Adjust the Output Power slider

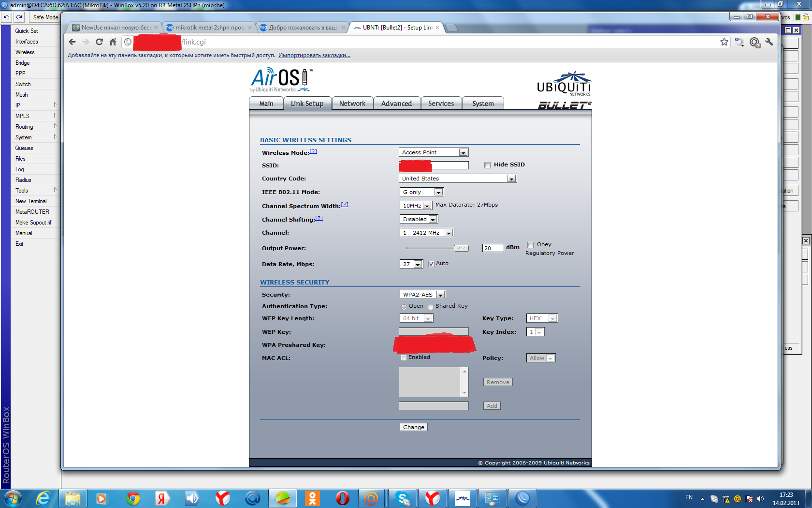(461, 248)
